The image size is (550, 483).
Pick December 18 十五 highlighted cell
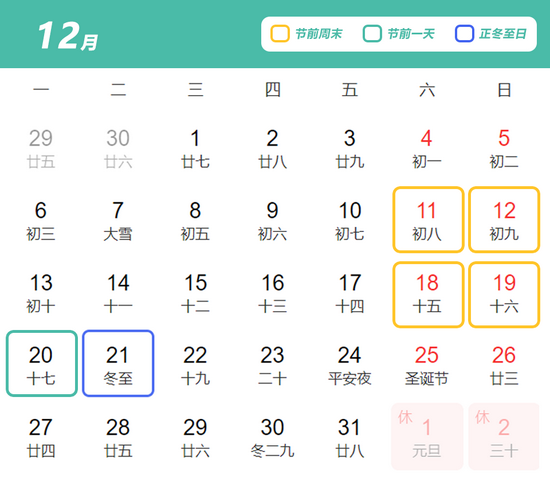coord(428,295)
